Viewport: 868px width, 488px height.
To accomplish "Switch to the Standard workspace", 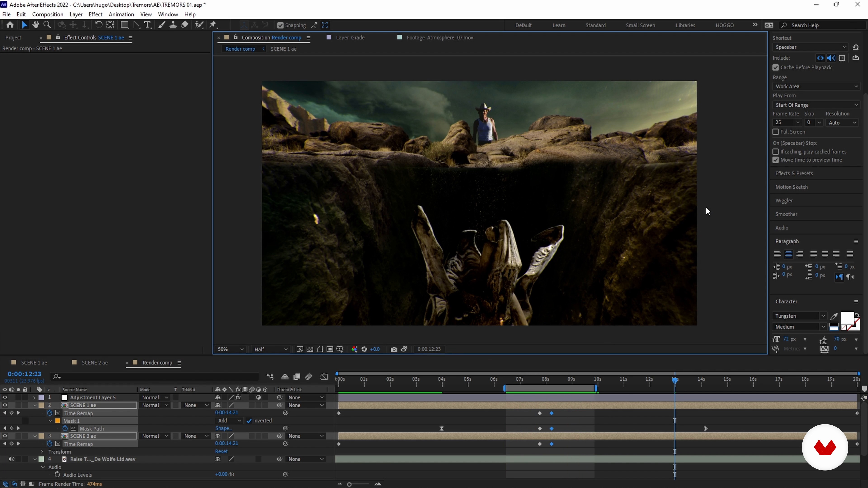I will (595, 25).
